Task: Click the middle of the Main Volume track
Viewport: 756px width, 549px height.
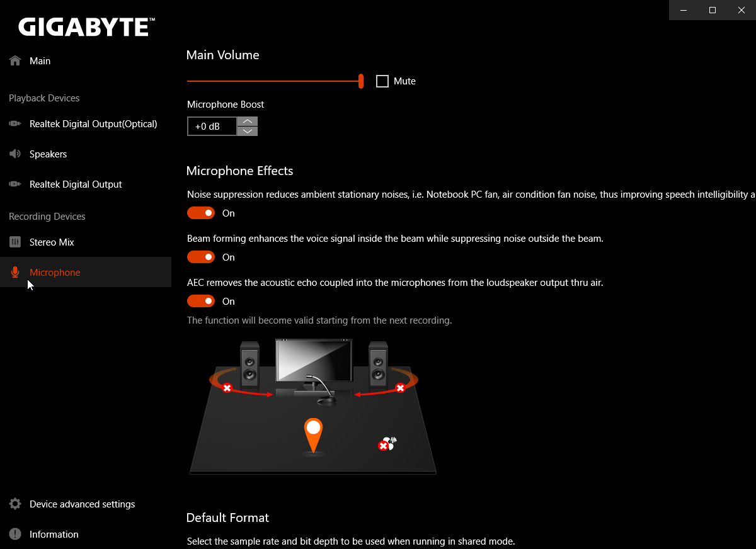Action: tap(274, 81)
